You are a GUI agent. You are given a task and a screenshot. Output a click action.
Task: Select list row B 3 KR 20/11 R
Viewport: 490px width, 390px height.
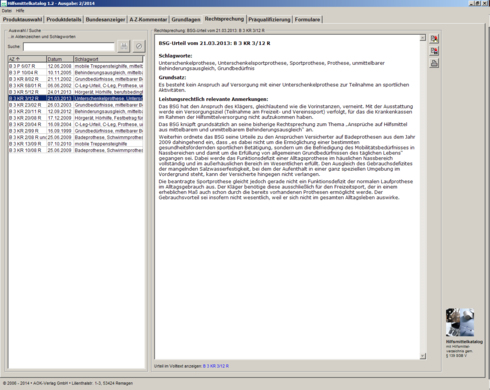pos(76,111)
